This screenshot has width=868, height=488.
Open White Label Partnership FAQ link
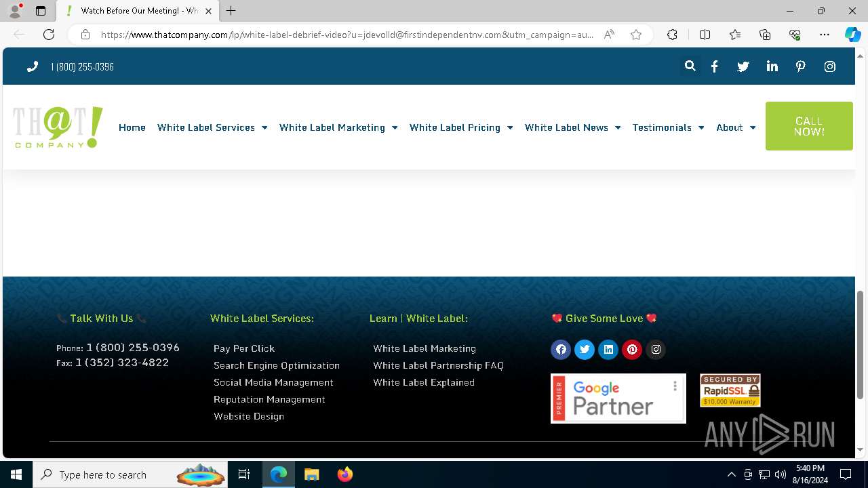pos(438,365)
